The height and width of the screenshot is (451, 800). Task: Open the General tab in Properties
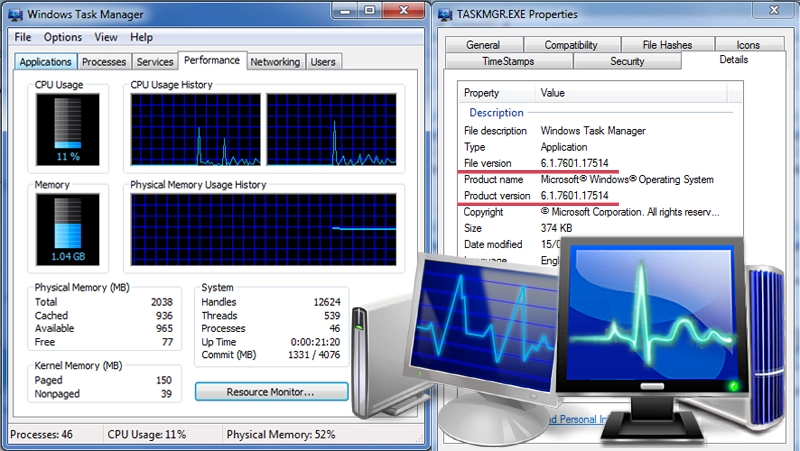pos(483,45)
